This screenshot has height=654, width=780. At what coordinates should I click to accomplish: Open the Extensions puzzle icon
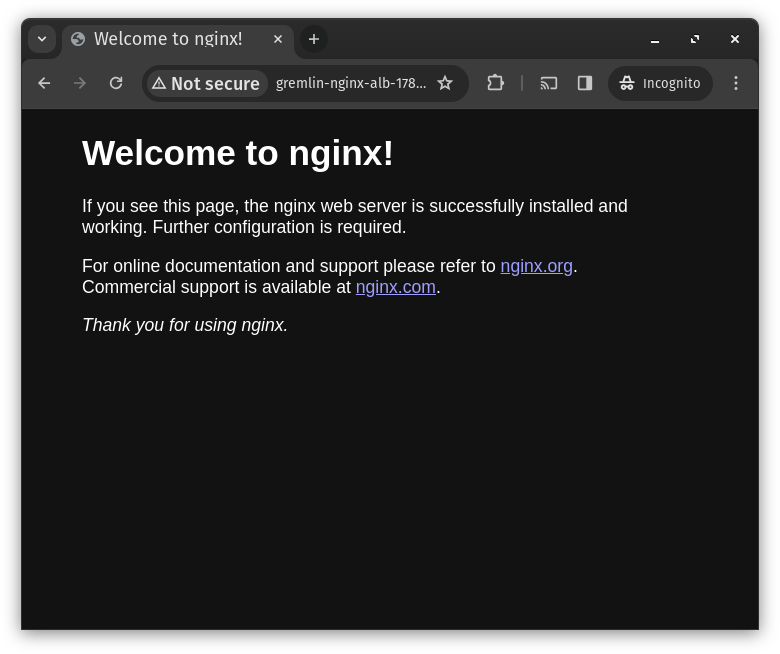tap(495, 83)
